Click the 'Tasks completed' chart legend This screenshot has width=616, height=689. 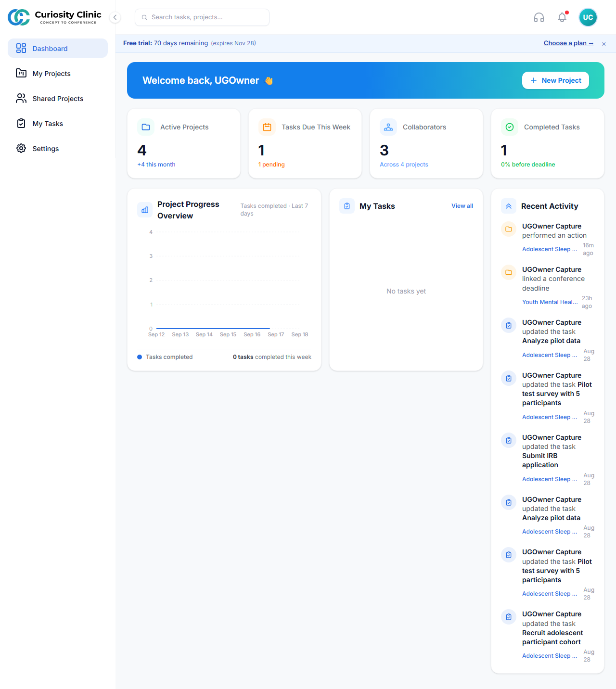click(165, 357)
